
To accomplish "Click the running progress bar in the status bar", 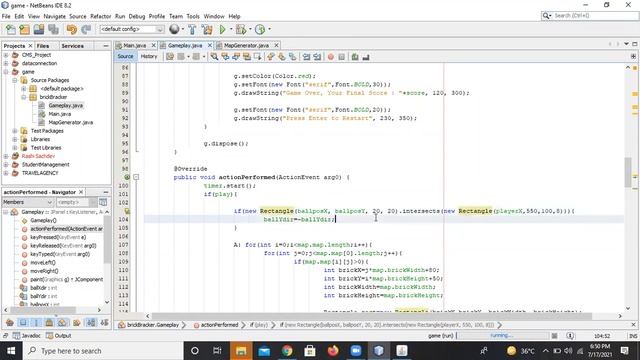I will point(503,336).
